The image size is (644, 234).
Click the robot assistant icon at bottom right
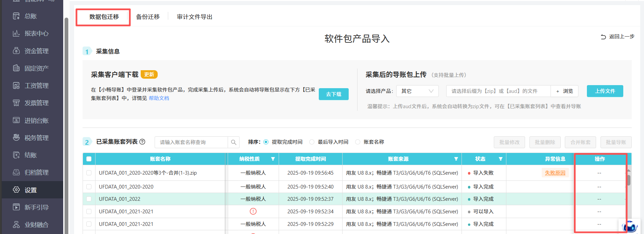[630, 226]
